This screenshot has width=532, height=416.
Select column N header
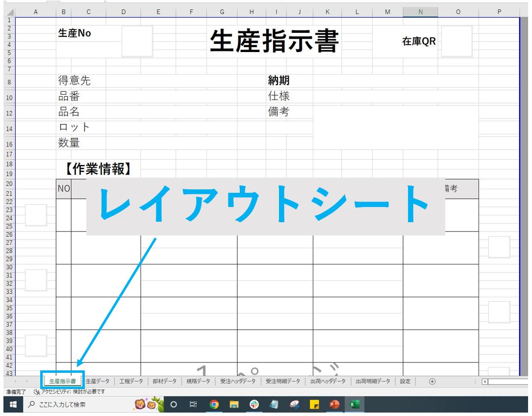pyautogui.click(x=420, y=11)
